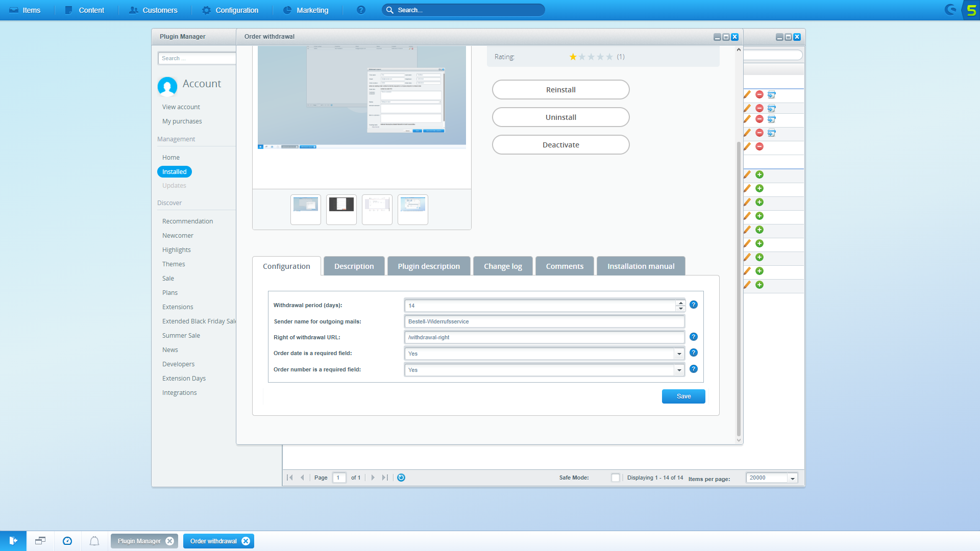980x551 pixels.
Task: Select Installed in Management sidebar
Action: tap(175, 172)
